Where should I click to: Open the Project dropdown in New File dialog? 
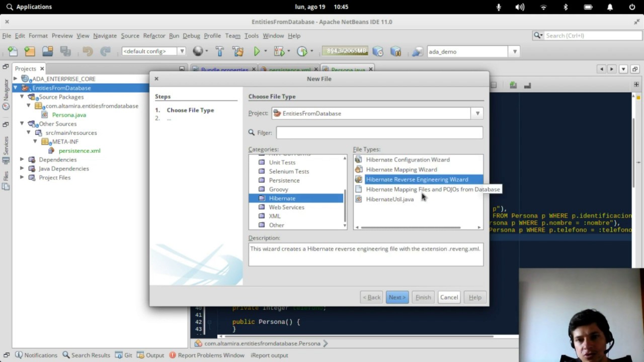(x=477, y=113)
